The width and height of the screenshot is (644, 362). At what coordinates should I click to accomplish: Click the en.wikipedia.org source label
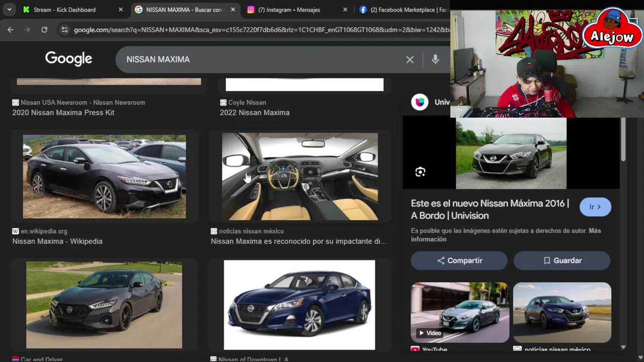click(x=44, y=231)
